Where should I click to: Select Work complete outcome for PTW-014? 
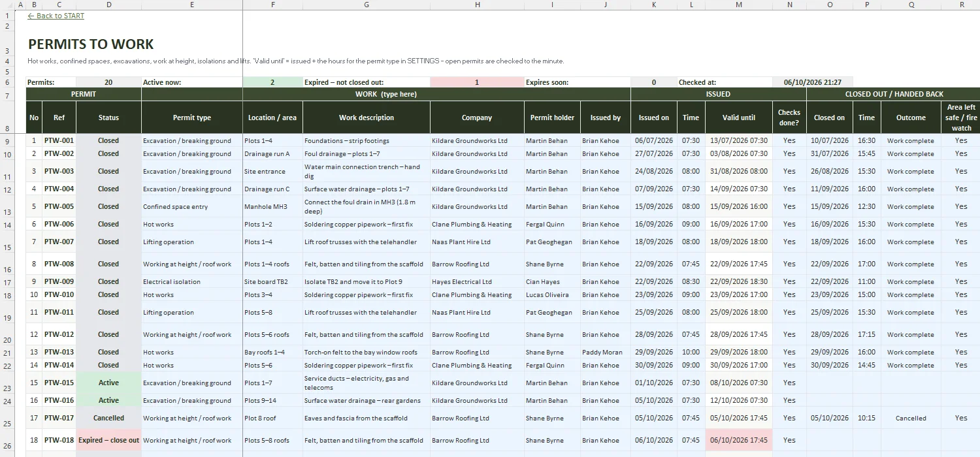click(911, 365)
